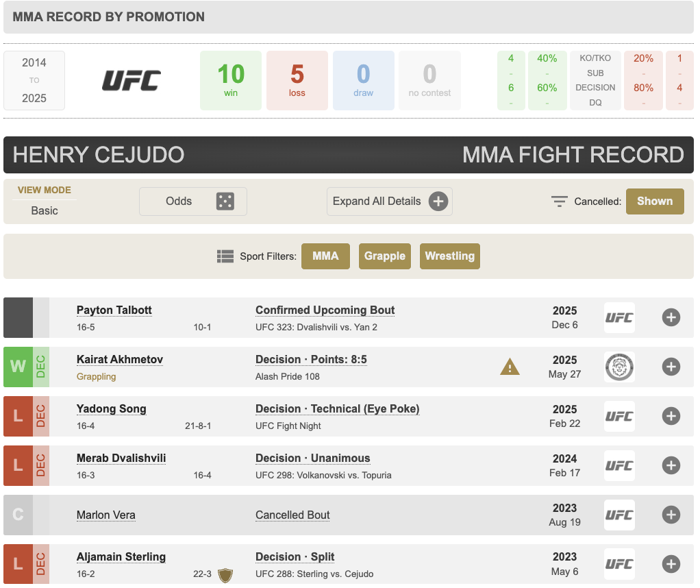700x588 pixels.
Task: Click the filter lines icon near Cancelled
Action: click(x=560, y=201)
